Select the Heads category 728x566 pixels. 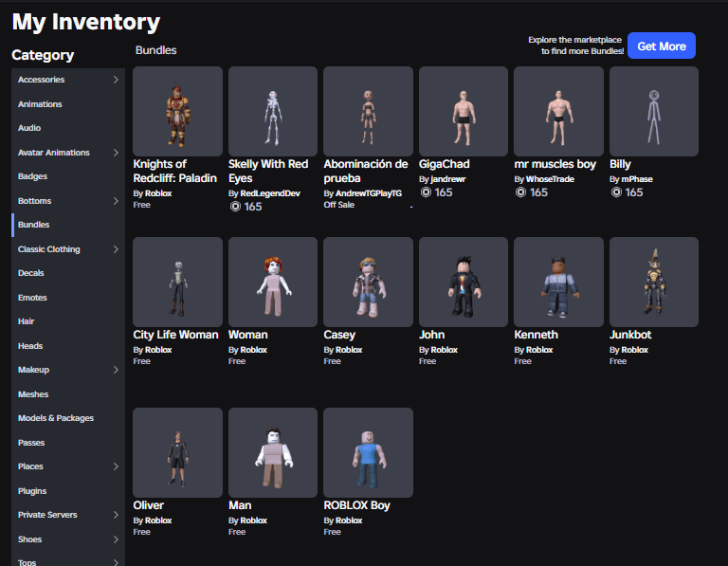(x=68, y=346)
